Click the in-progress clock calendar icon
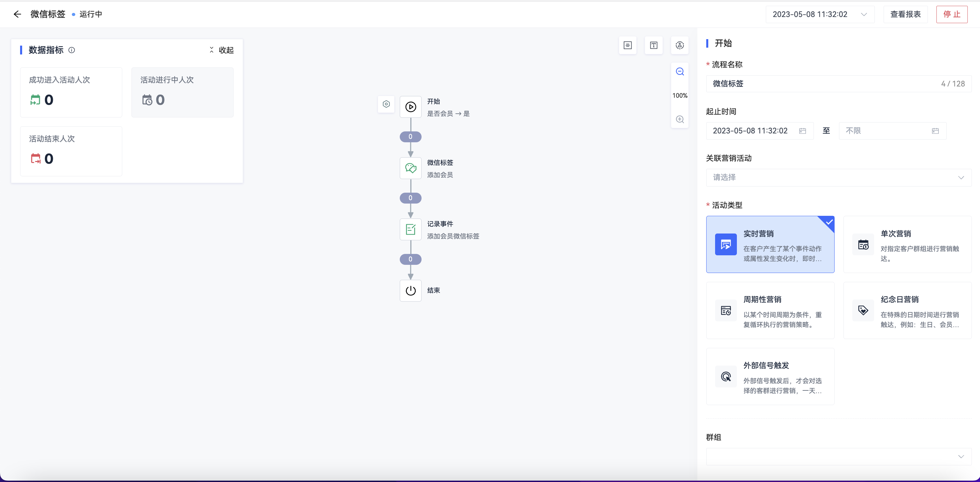The width and height of the screenshot is (980, 482). click(147, 100)
